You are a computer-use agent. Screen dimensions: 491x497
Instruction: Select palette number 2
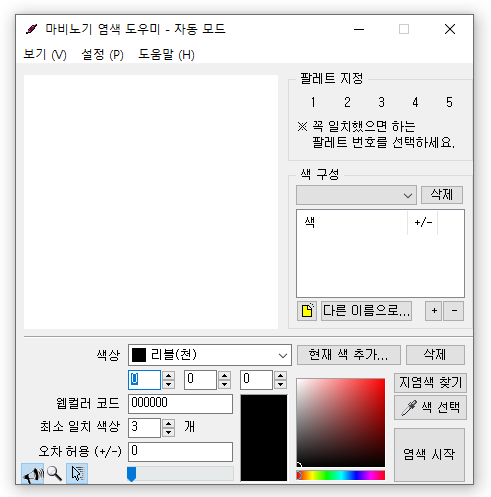click(347, 102)
